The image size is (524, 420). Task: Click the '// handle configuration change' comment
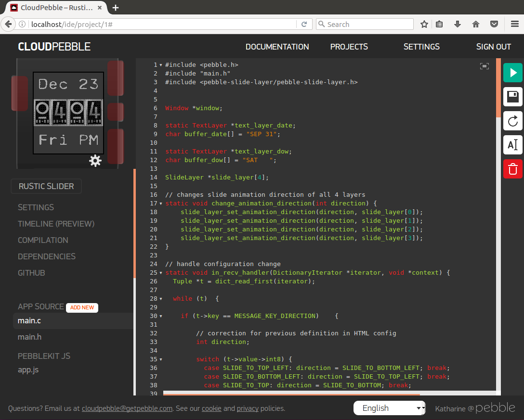[x=223, y=264]
